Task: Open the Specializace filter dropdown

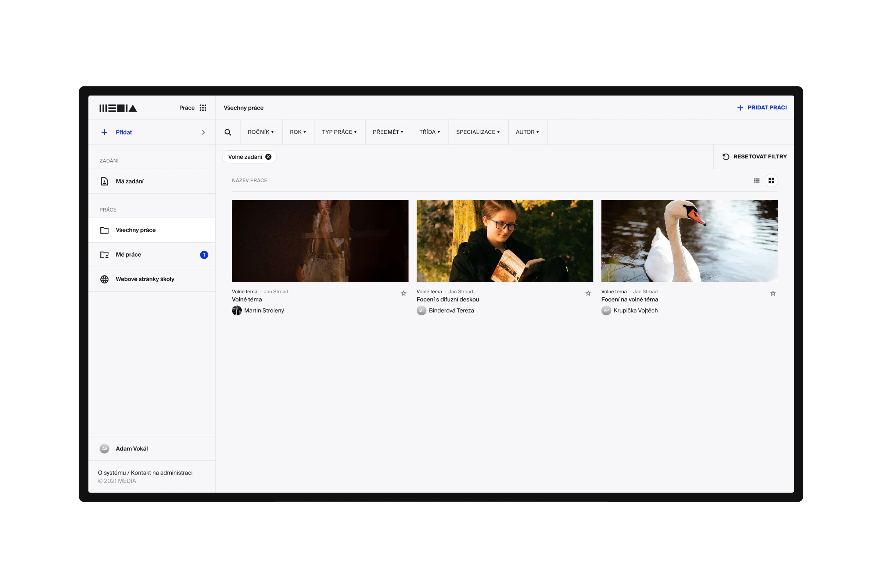Action: coord(478,132)
